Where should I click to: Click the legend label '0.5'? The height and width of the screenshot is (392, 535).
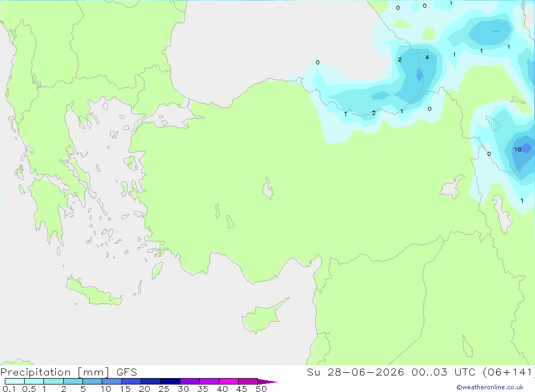pyautogui.click(x=29, y=389)
